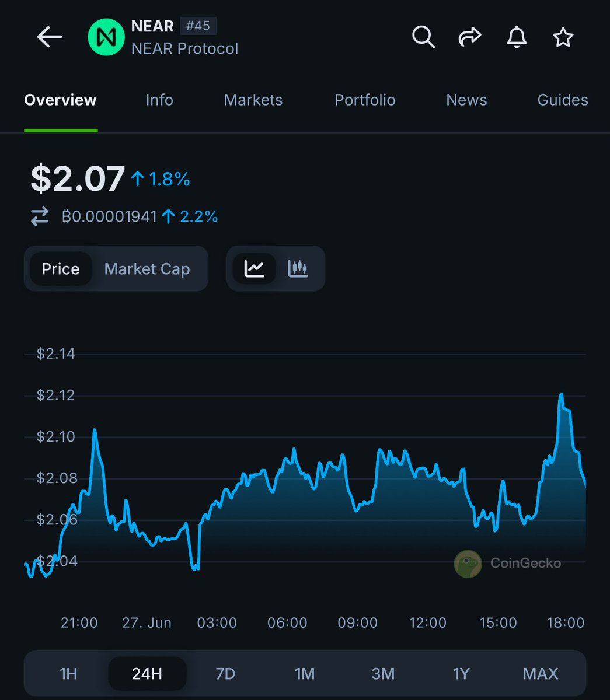Switch to candlestick chart view
610x700 pixels.
click(x=298, y=269)
